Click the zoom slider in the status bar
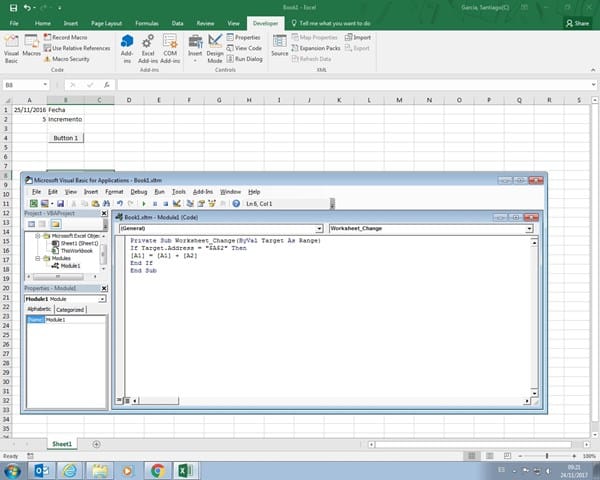600x480 pixels. pos(547,456)
